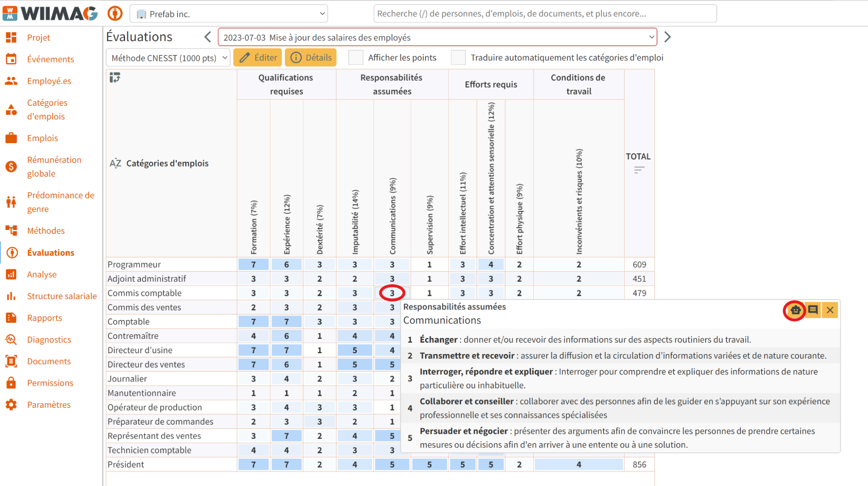Select level 4 Collaborer et conseiller
Viewport: 868px width, 486px height.
[620, 408]
